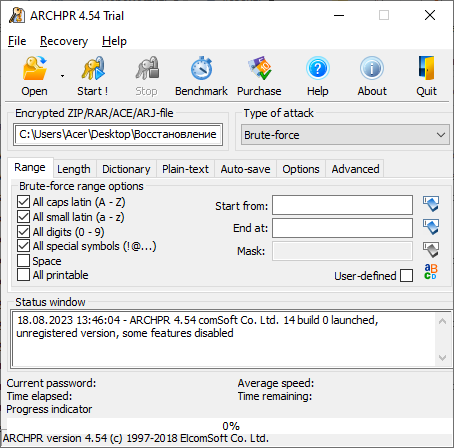Open the Purchase registration page

pyautogui.click(x=259, y=76)
